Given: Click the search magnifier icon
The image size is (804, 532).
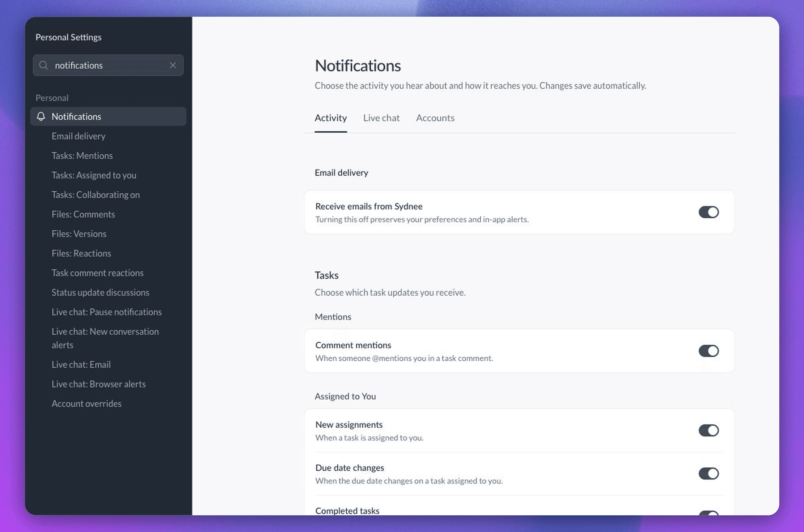Looking at the screenshot, I should (43, 65).
